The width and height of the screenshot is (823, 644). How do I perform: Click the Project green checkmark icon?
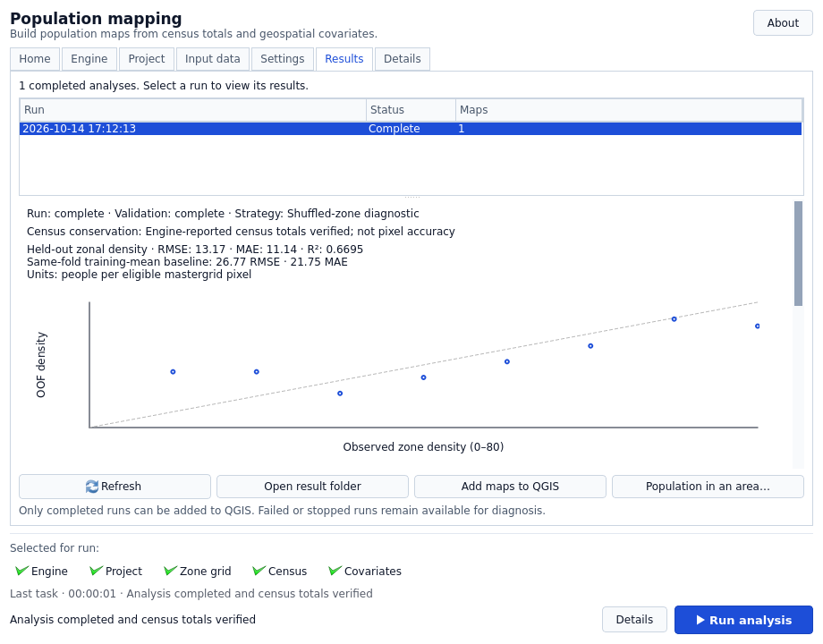(x=96, y=571)
